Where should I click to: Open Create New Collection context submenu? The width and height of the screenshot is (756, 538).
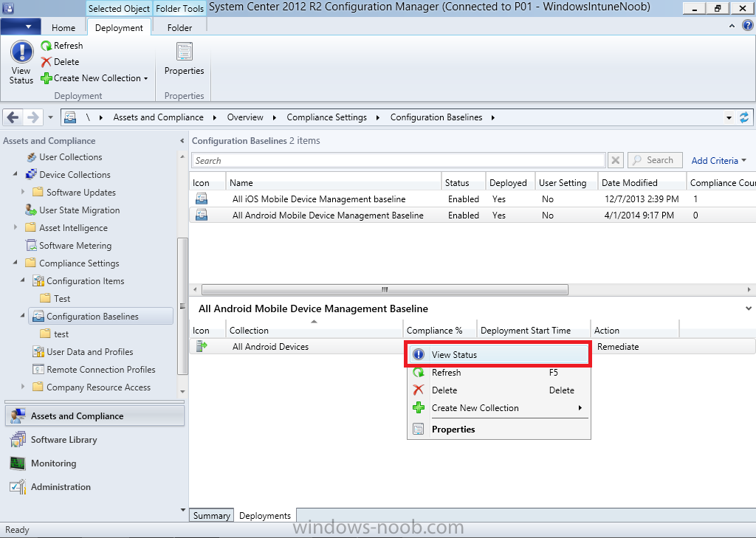pos(498,408)
